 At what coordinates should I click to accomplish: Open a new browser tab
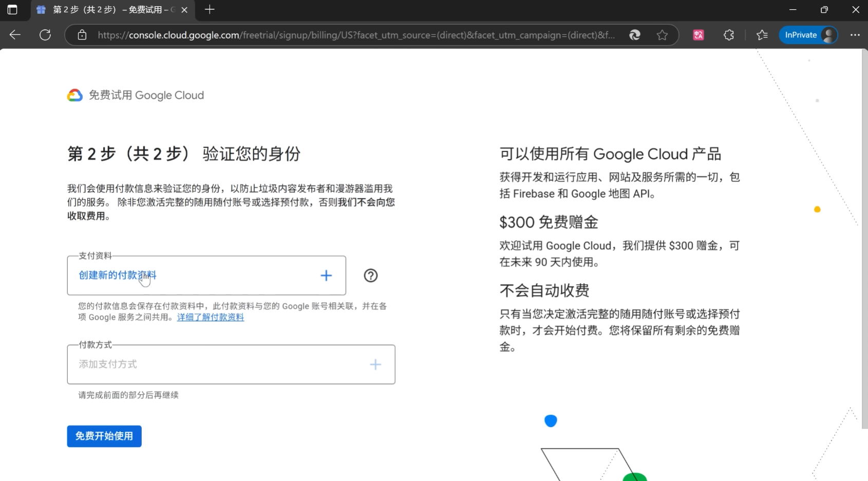(210, 10)
